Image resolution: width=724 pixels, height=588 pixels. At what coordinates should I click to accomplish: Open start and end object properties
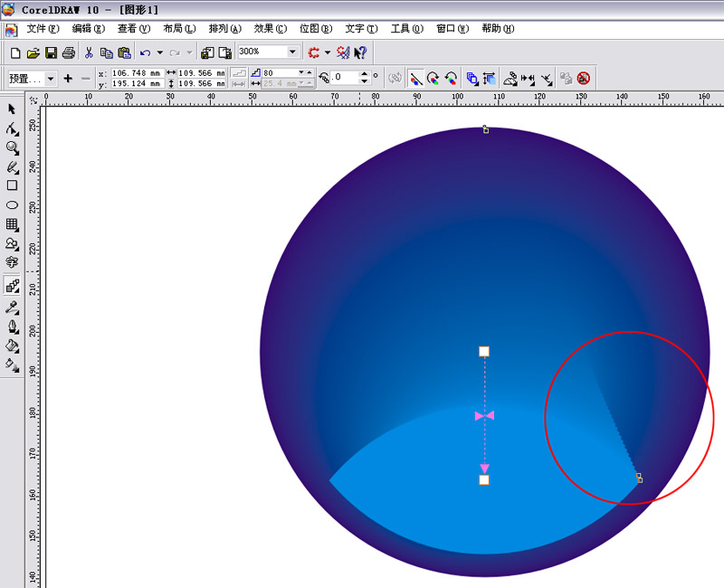[x=528, y=79]
